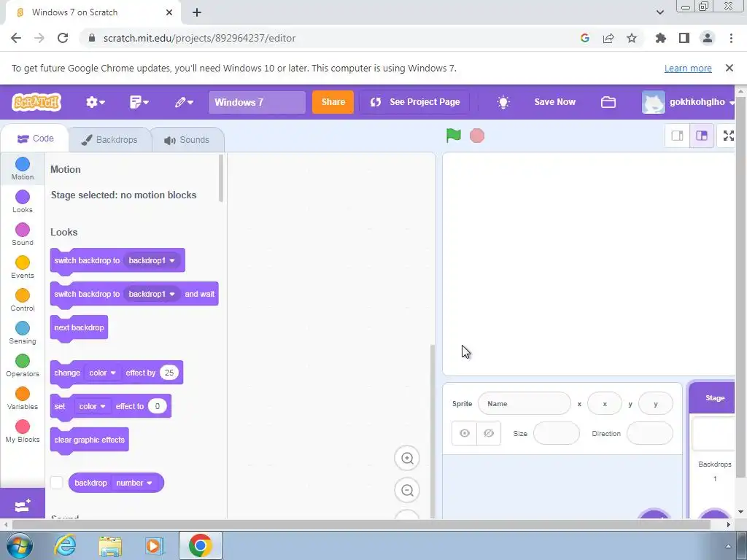Bookmark this page with the star
Screen dimensions: 747x560
[632, 38]
